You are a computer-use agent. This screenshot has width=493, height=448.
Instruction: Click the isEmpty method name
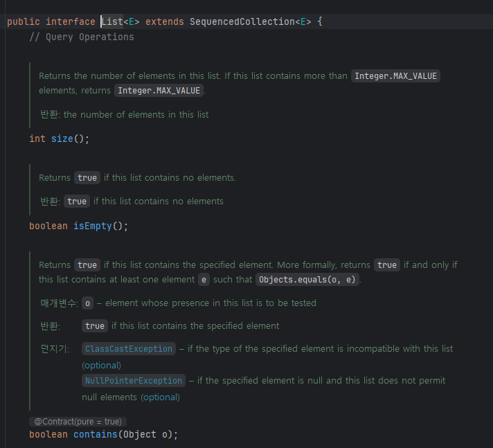point(93,226)
